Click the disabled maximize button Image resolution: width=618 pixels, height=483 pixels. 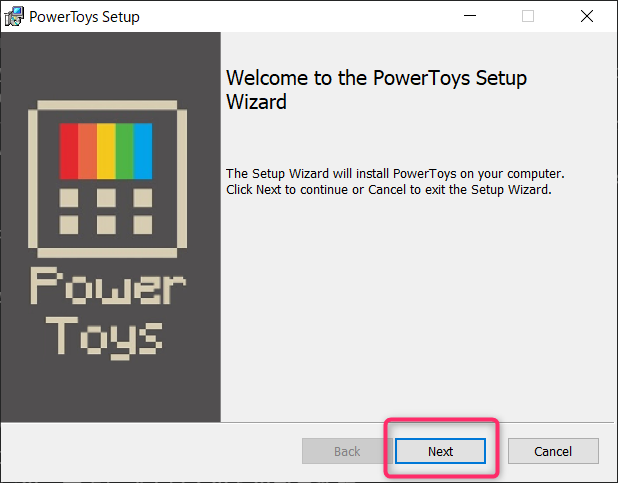tap(528, 16)
